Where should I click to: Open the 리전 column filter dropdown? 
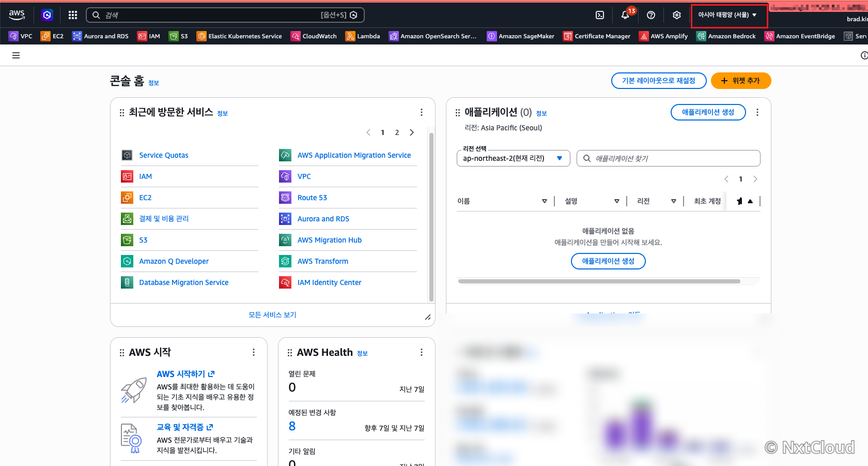[x=673, y=201]
